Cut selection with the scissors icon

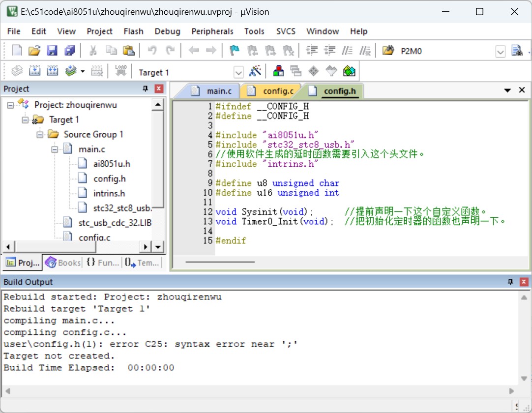[93, 51]
